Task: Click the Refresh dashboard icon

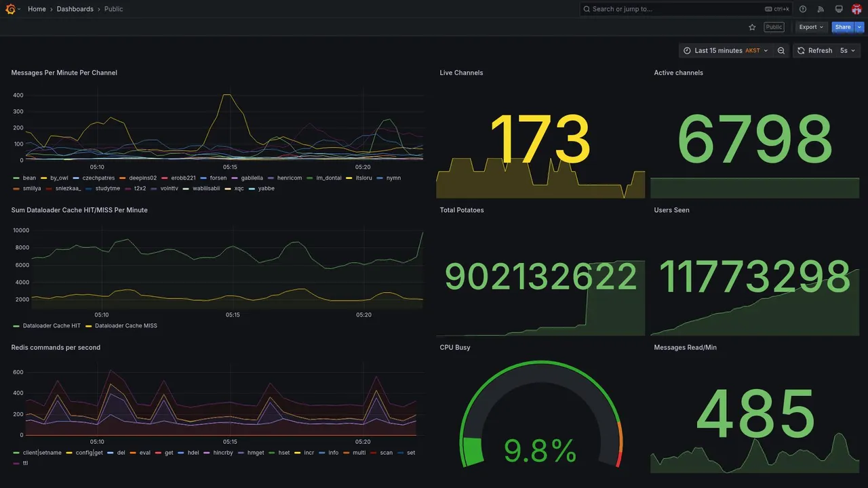Action: pyautogui.click(x=801, y=51)
